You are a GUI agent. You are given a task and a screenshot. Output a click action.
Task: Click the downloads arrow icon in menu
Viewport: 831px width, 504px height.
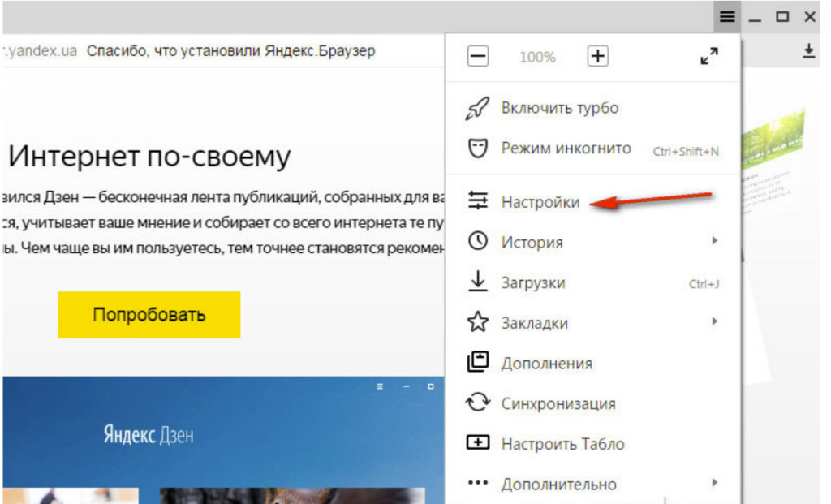pos(477,282)
